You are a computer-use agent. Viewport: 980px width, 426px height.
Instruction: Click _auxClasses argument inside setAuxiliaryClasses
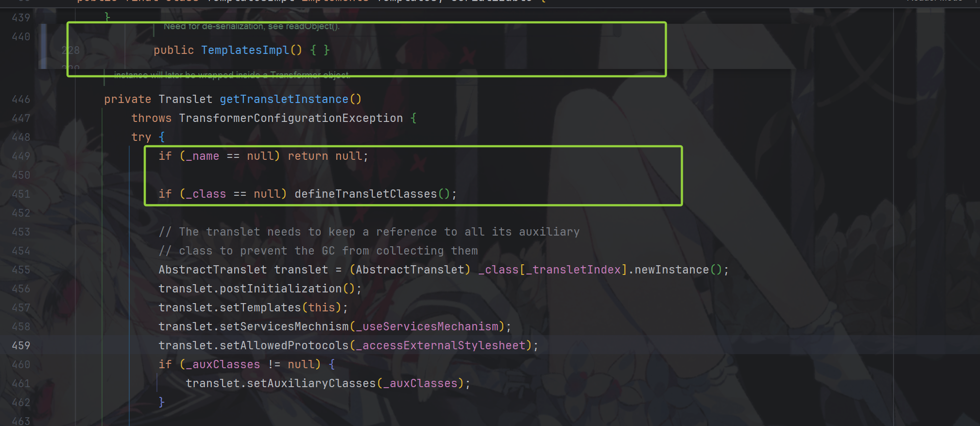click(x=420, y=383)
